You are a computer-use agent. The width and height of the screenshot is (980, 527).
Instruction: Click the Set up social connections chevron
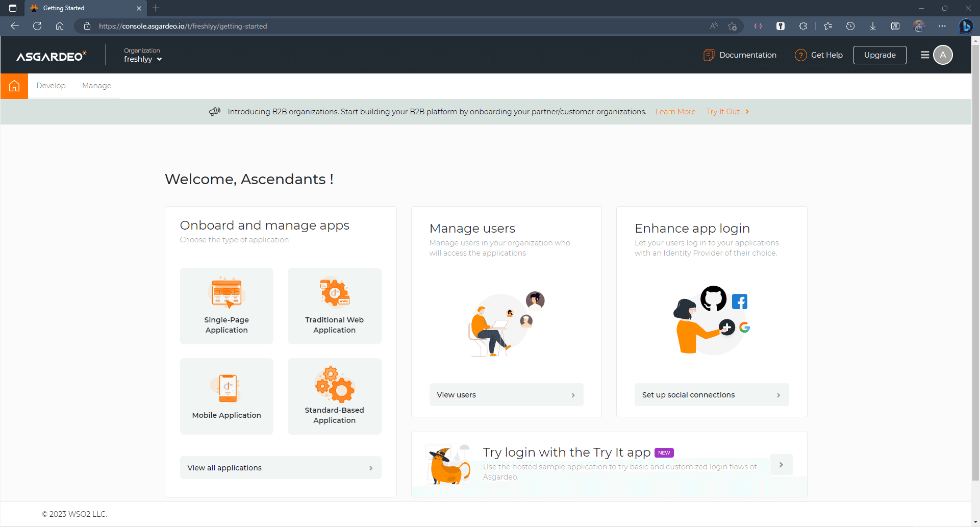click(x=778, y=395)
